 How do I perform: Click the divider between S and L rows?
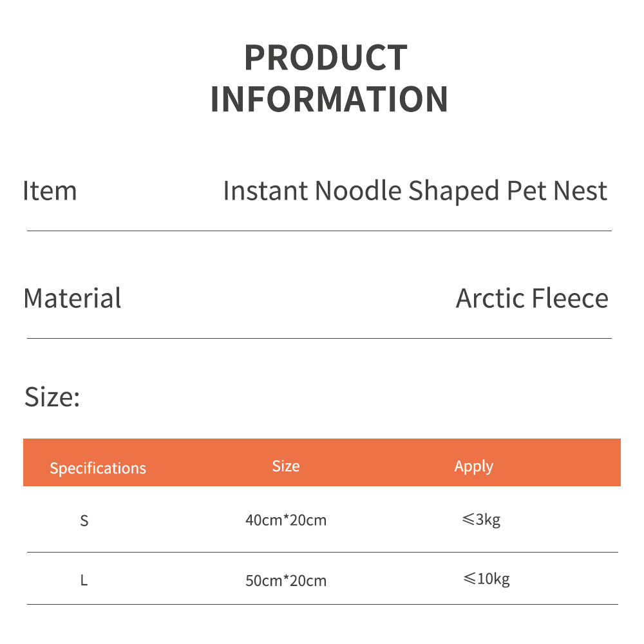point(322,552)
